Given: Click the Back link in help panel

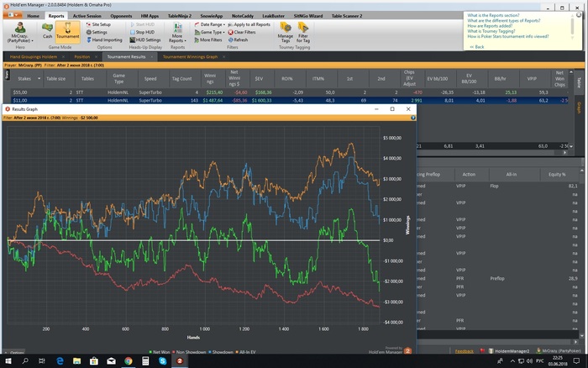Looking at the screenshot, I should tap(477, 47).
